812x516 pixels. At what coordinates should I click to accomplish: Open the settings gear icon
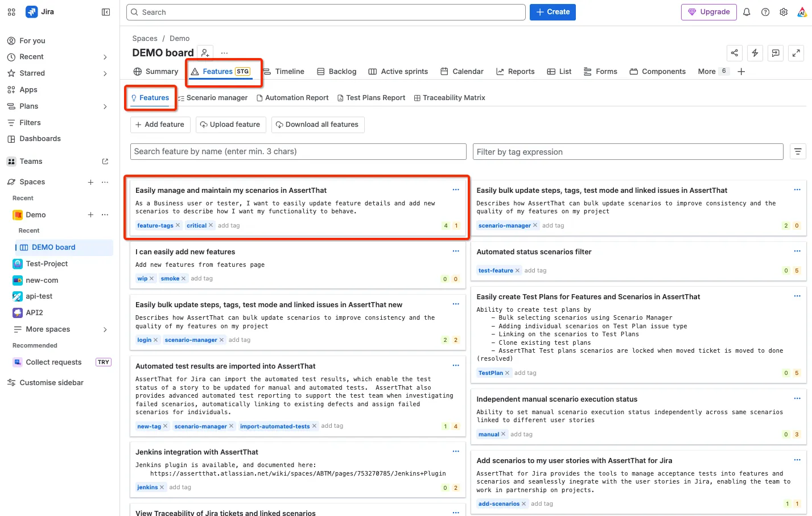click(784, 12)
